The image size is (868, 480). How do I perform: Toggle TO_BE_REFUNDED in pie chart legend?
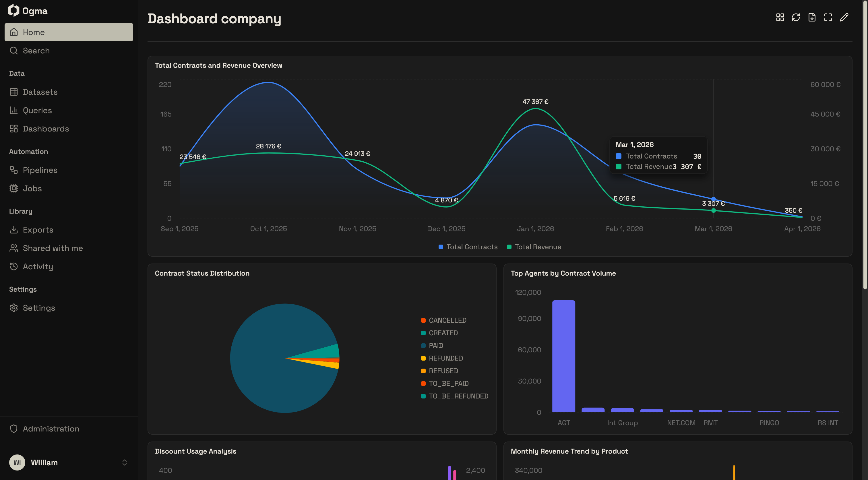point(455,396)
